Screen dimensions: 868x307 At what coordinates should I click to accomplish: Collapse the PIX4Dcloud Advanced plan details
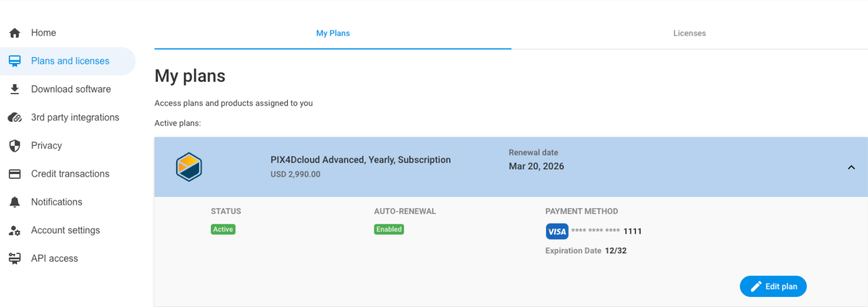click(x=851, y=168)
